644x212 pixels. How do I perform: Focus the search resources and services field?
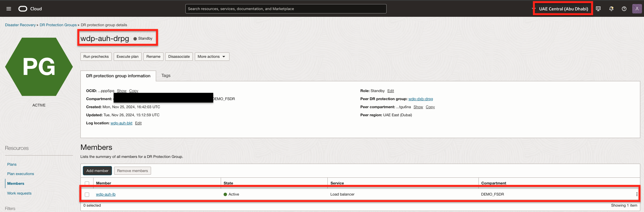click(x=286, y=9)
